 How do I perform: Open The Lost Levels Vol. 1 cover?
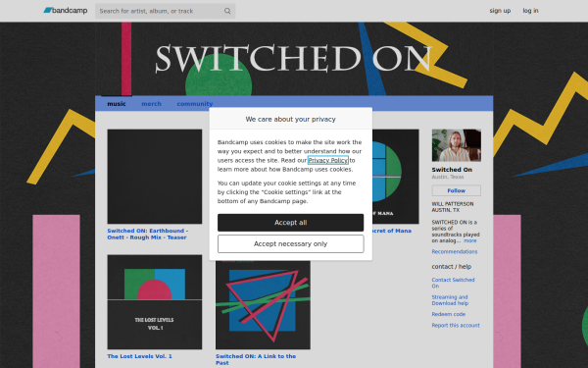pos(155,302)
